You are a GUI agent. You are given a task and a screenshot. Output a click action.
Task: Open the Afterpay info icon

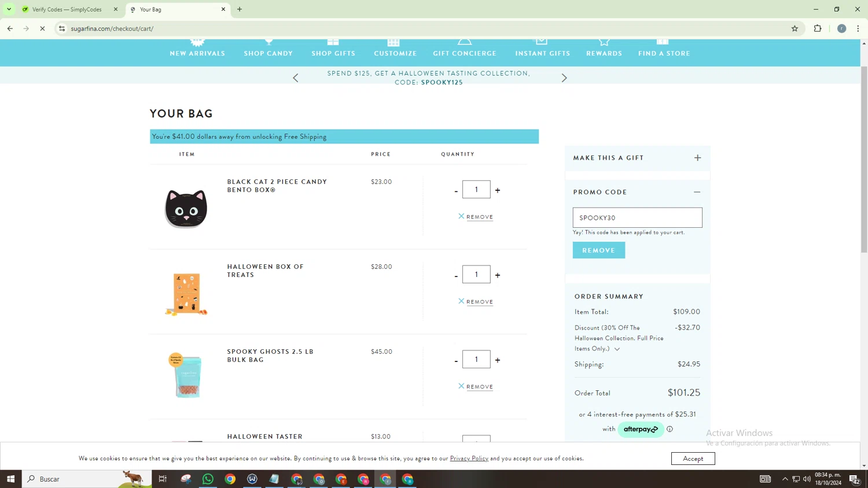click(x=670, y=429)
